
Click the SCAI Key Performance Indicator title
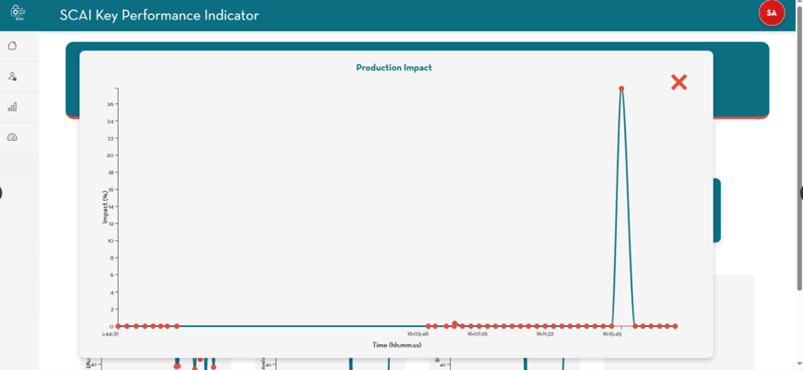pos(159,15)
